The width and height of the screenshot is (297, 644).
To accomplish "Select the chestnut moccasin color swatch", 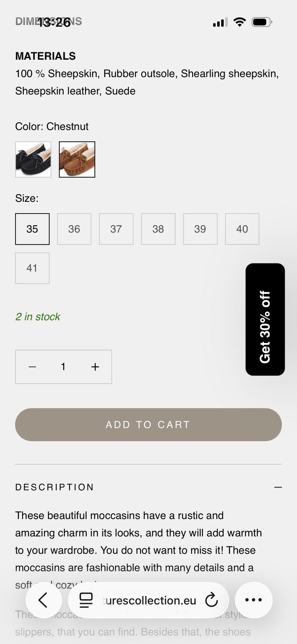I will (x=77, y=159).
